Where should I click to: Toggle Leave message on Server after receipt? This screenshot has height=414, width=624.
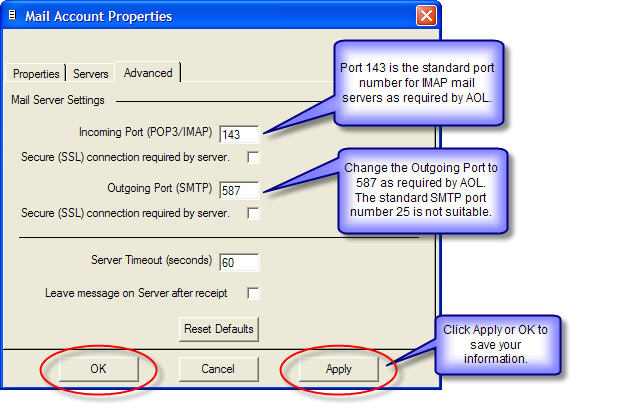pos(253,293)
